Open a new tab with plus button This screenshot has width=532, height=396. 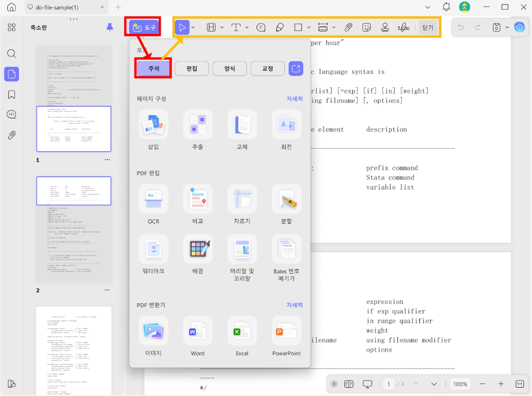[118, 7]
